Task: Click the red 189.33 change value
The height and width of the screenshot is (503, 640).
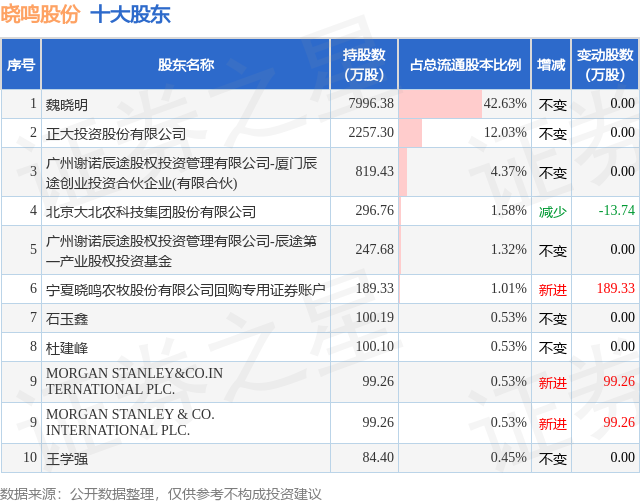Action: click(x=616, y=288)
